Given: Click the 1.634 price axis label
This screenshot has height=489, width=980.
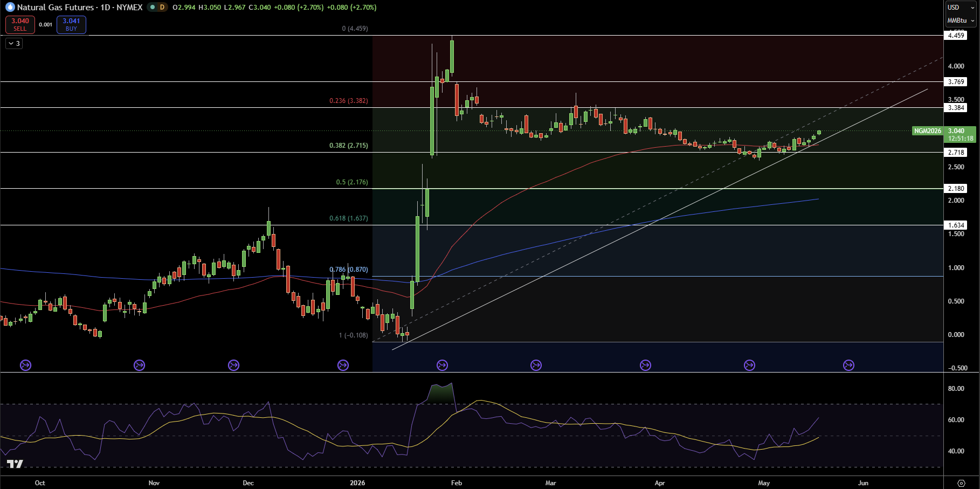Looking at the screenshot, I should (956, 225).
